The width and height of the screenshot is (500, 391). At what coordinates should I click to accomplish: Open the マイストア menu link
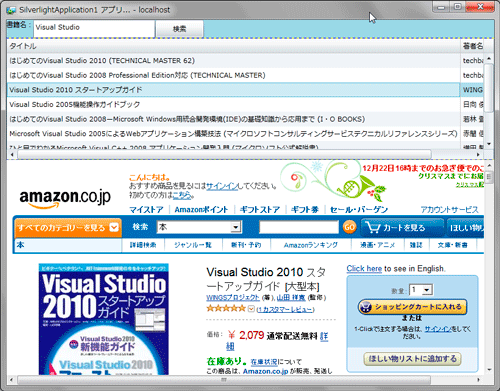point(146,209)
